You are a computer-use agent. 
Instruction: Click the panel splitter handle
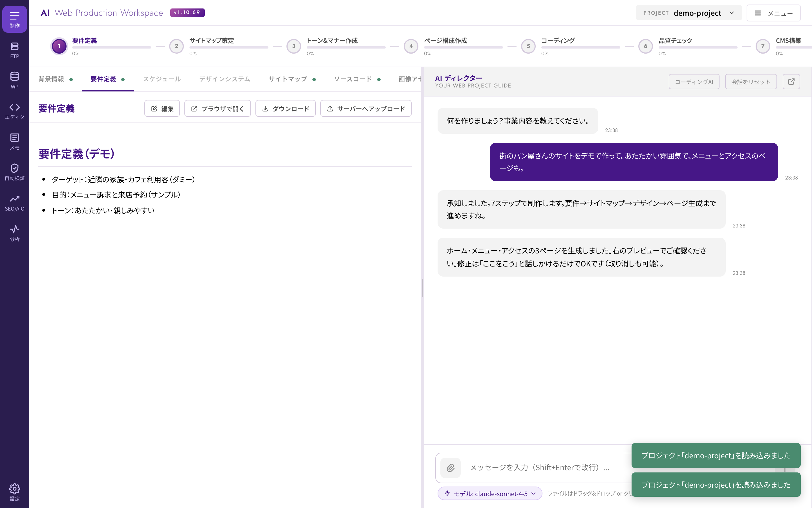click(x=422, y=288)
